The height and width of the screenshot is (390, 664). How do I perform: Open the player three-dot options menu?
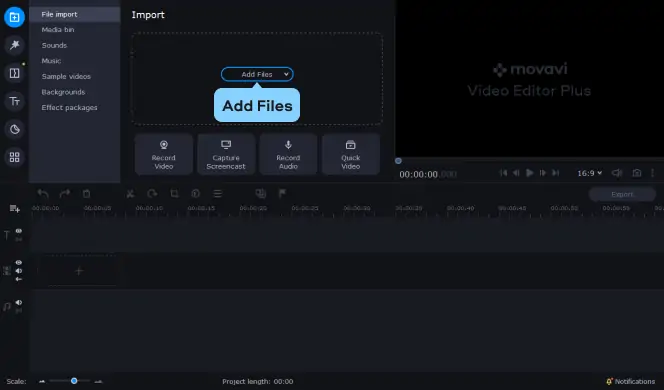coord(653,173)
